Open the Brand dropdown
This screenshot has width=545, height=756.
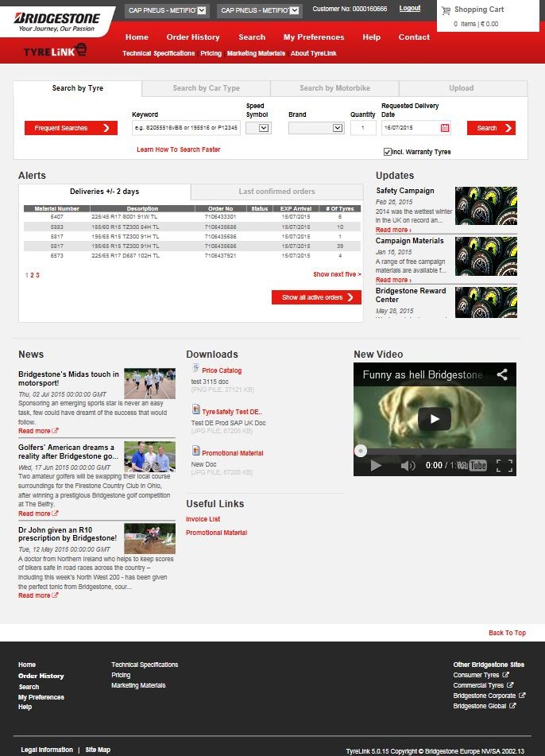pyautogui.click(x=315, y=128)
